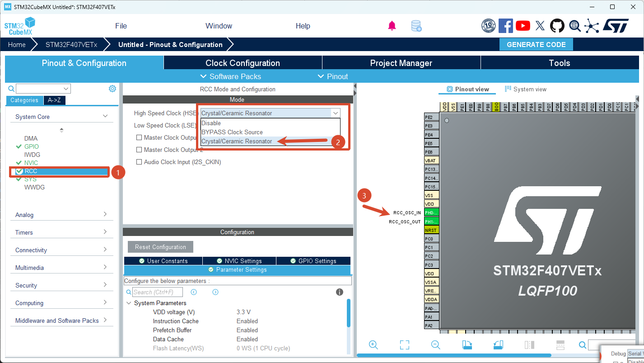Screen dimensions: 644x363
Task: Open the ST wiki search icon
Action: click(574, 26)
